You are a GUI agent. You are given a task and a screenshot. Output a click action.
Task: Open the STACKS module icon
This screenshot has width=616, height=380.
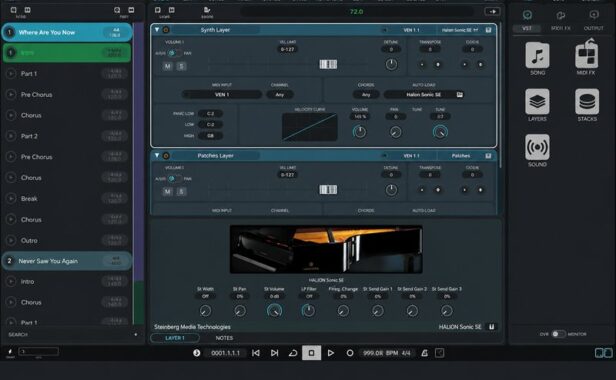pos(587,101)
